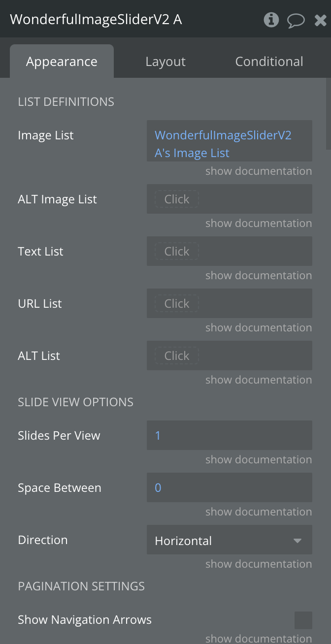
Task: Enable Show Navigation Arrows checkbox
Action: [x=303, y=620]
